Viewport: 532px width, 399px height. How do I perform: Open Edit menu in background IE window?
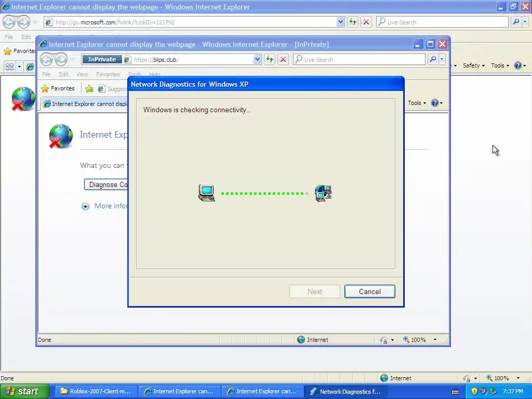pos(26,37)
